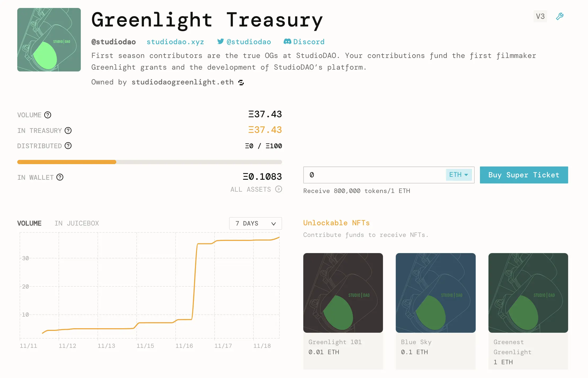Click the IN TREASURY help question mark icon
Screen dimensions: 588x378
point(68,130)
